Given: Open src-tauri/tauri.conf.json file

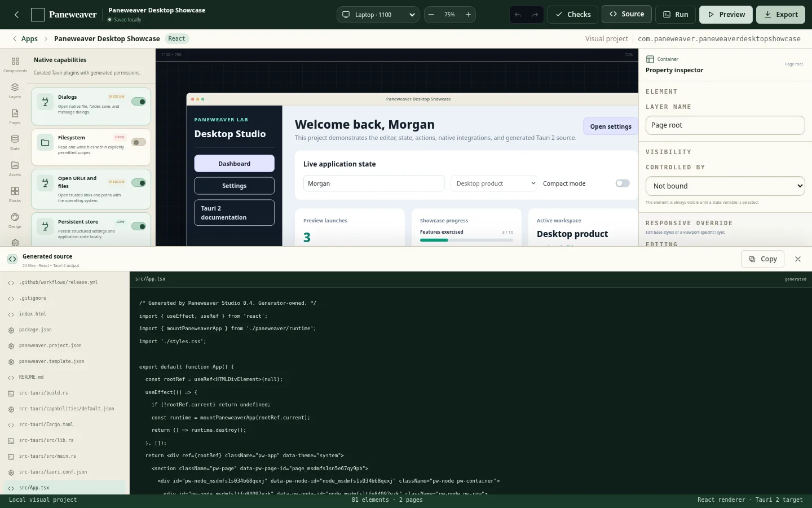Looking at the screenshot, I should [x=65, y=472].
